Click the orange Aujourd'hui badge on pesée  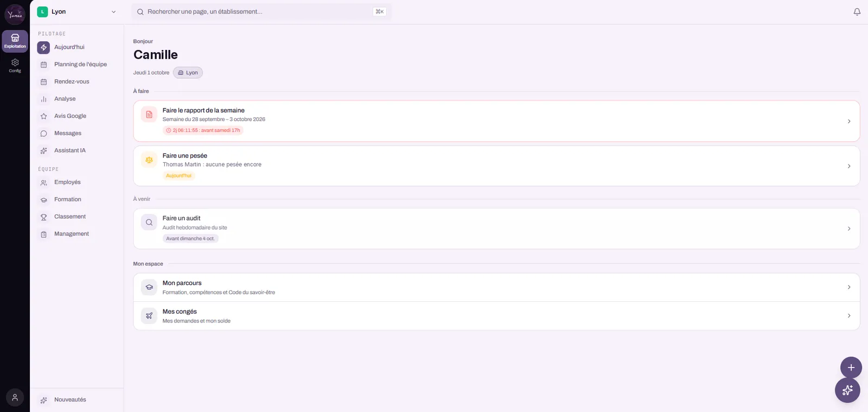coord(178,176)
